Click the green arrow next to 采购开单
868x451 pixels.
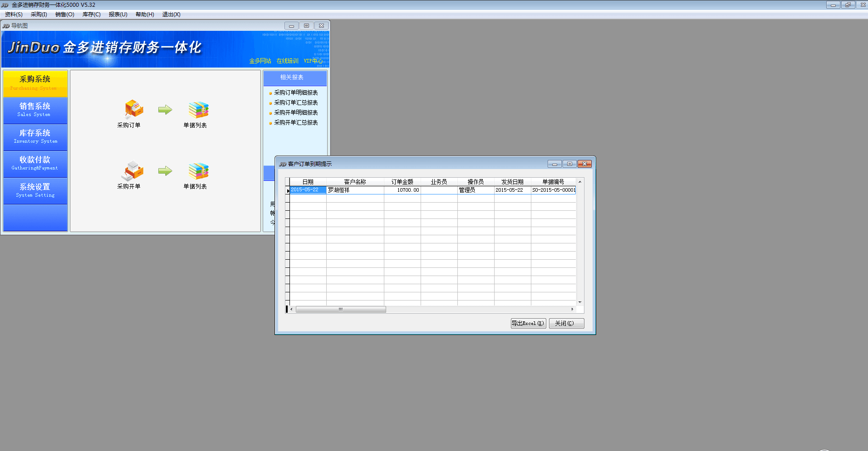tap(165, 171)
